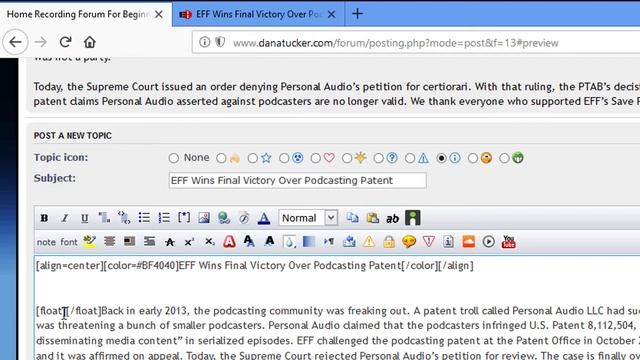Select the flame topic icon radio
The height and width of the screenshot is (360, 640).
221,158
